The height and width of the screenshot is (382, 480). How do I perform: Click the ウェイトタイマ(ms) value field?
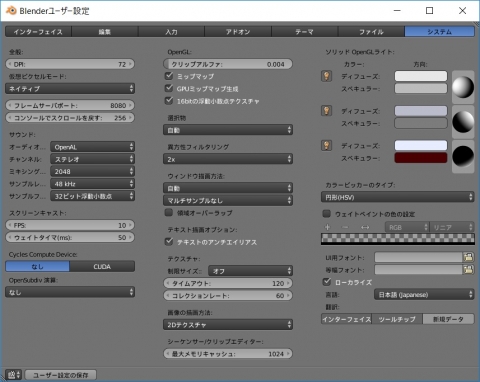point(70,237)
